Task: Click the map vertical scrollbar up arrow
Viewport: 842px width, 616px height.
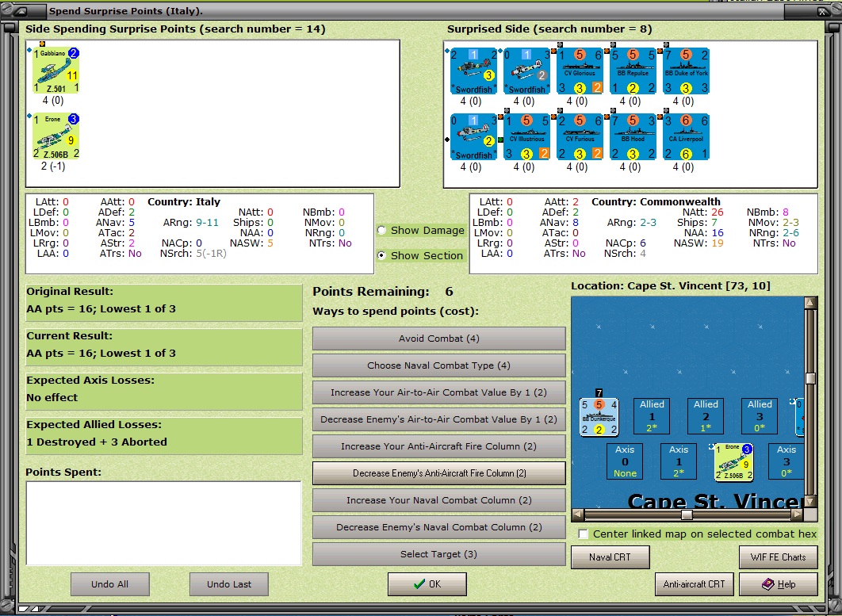Action: tap(810, 302)
